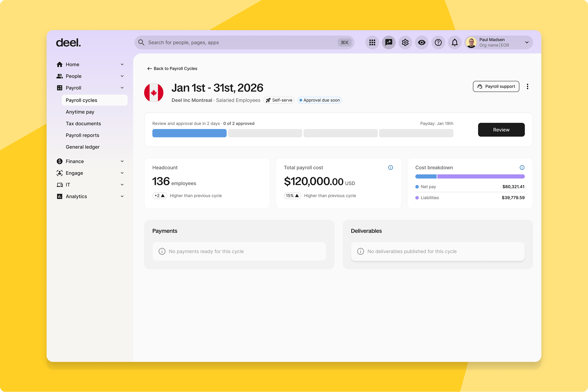The width and height of the screenshot is (588, 392).
Task: Click the blue first progress segment
Action: tap(190, 133)
